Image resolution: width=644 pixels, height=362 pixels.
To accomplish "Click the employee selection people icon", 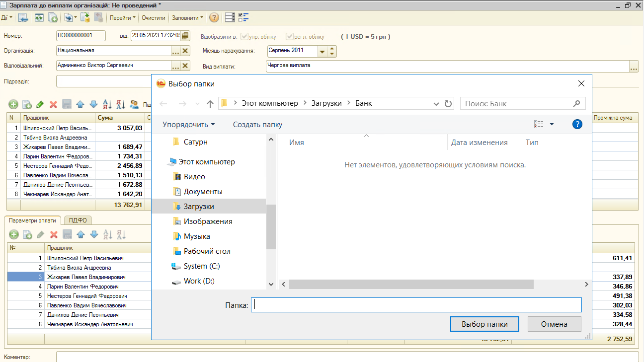I will [x=134, y=104].
